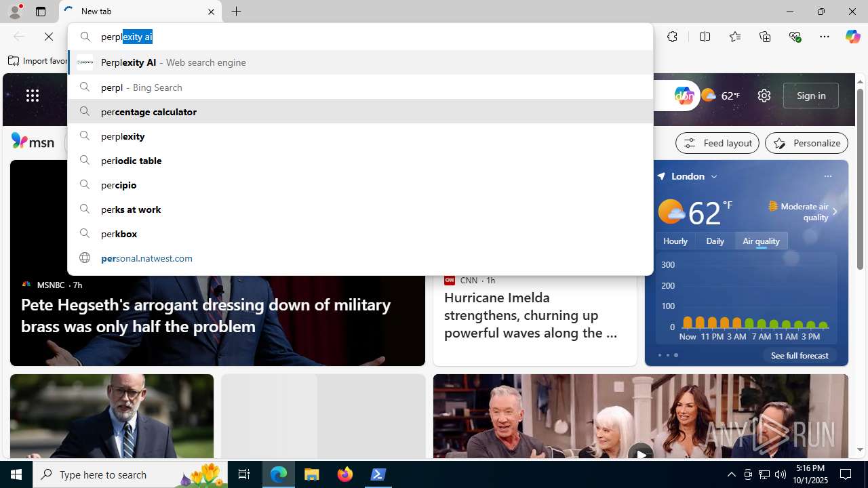Switch to the Hourly weather tab
Screen dimensions: 868x488
pos(675,241)
